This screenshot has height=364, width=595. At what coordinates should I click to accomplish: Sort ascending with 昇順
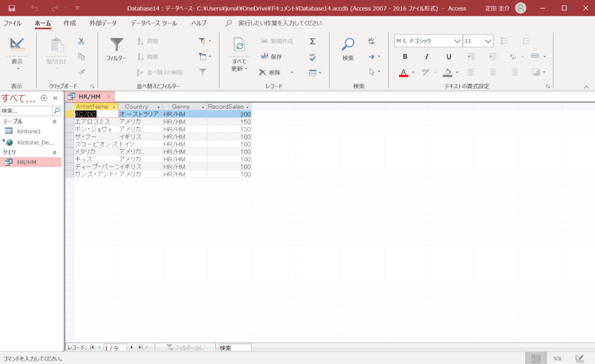click(148, 41)
